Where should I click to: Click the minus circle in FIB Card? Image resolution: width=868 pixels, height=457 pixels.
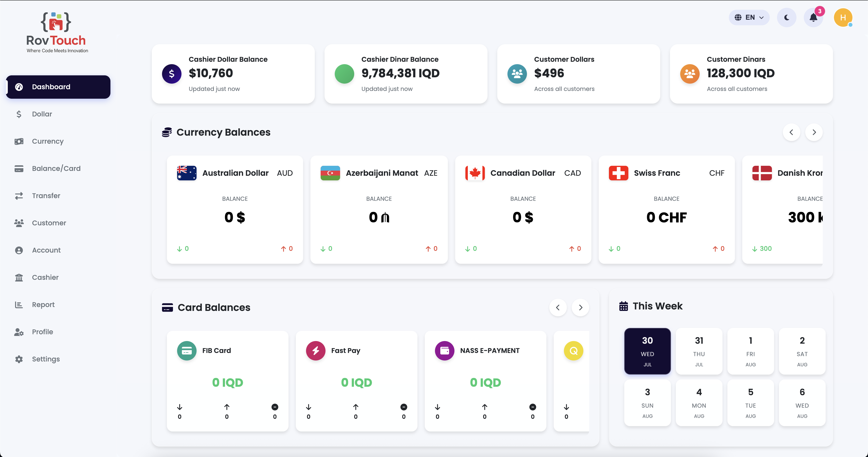pos(275,407)
